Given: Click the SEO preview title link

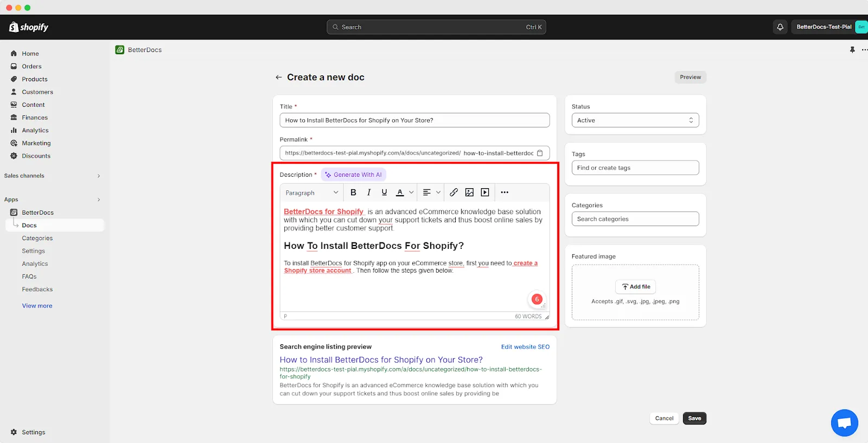Looking at the screenshot, I should [x=381, y=359].
